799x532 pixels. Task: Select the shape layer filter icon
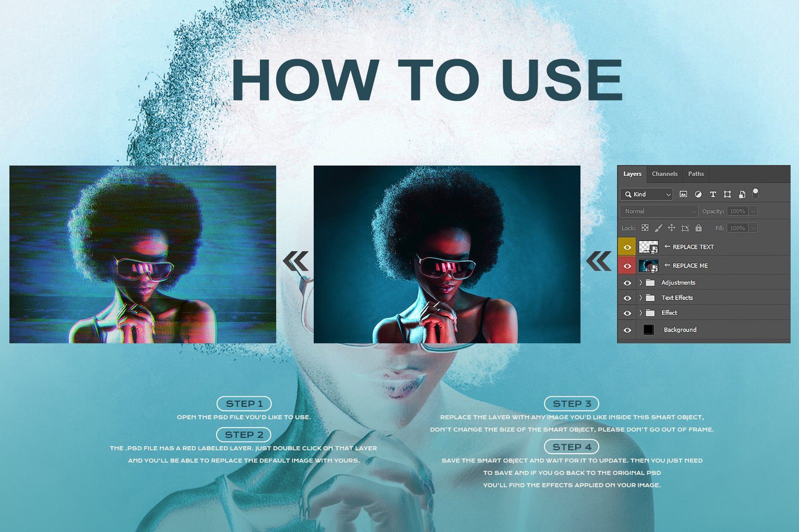point(727,194)
